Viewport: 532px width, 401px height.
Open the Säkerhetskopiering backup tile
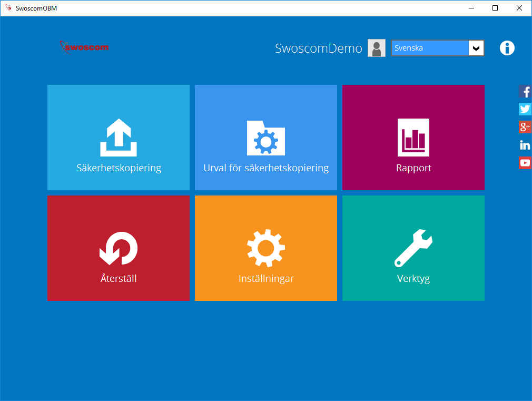pyautogui.click(x=119, y=138)
